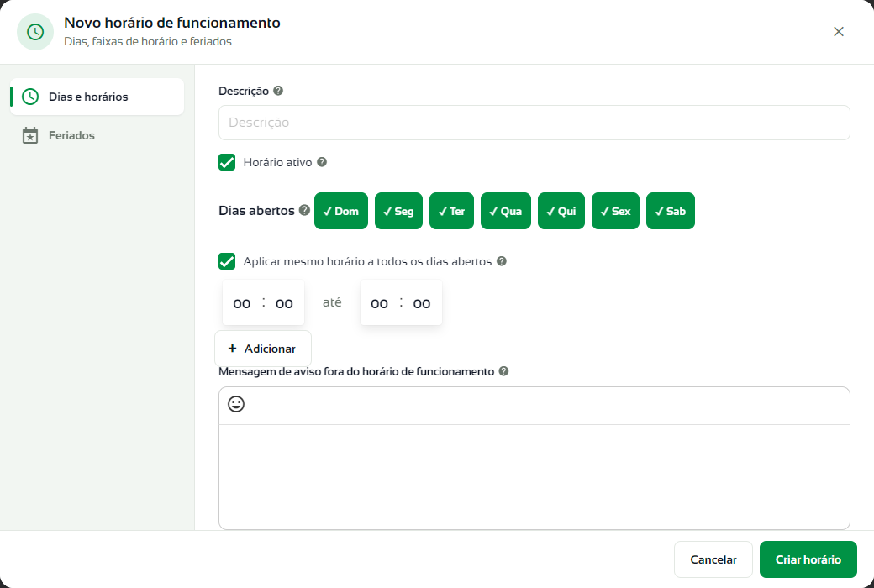The height and width of the screenshot is (588, 874).
Task: Toggle the Sab day button
Action: [671, 211]
